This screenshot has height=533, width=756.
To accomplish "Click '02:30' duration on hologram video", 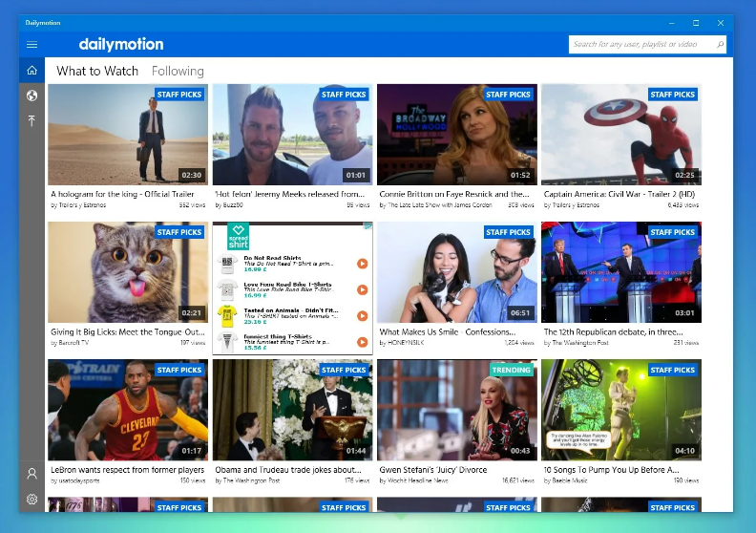I will coord(192,175).
